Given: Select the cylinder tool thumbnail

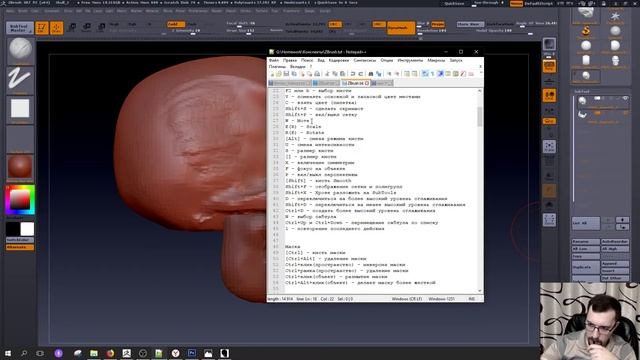Looking at the screenshot, I should (586, 60).
